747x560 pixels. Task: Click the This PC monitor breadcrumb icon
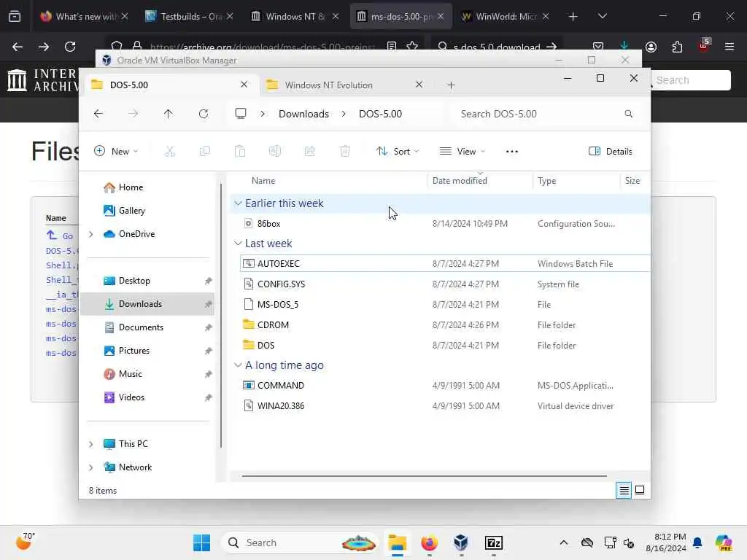click(x=241, y=114)
